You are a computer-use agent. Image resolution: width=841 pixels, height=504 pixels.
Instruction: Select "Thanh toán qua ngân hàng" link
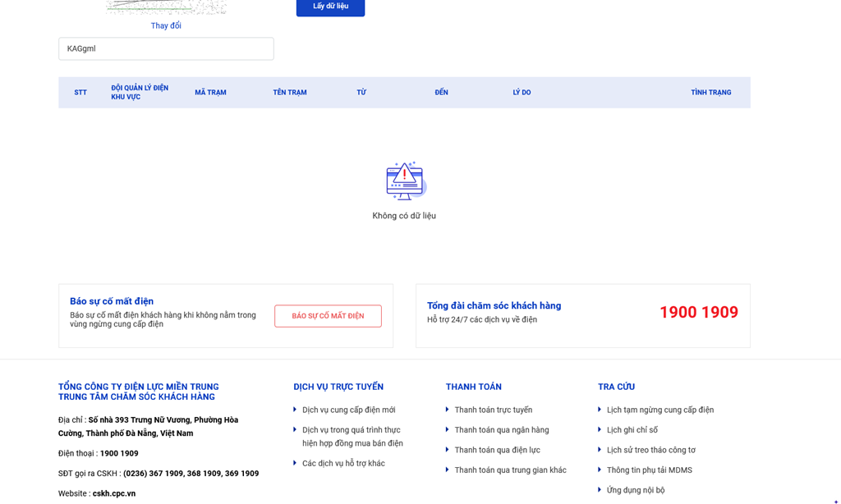click(501, 430)
